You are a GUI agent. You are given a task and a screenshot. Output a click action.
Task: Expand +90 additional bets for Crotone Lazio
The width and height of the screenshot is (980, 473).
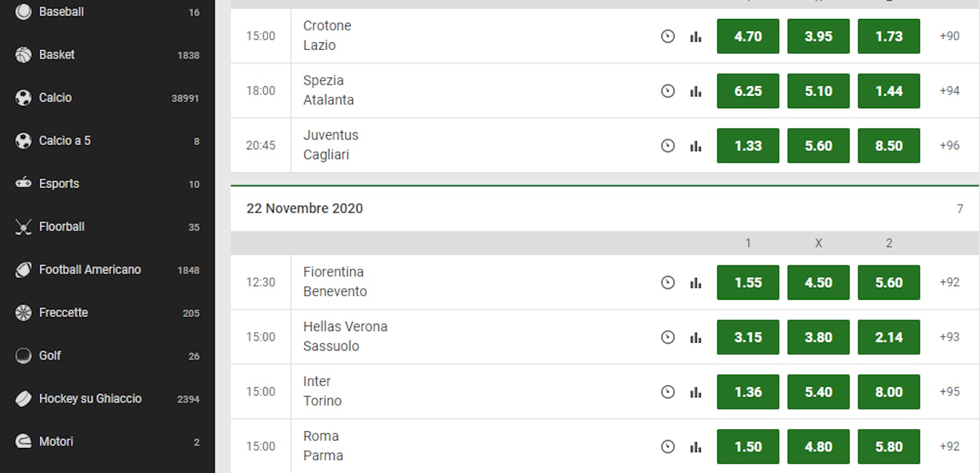click(949, 36)
